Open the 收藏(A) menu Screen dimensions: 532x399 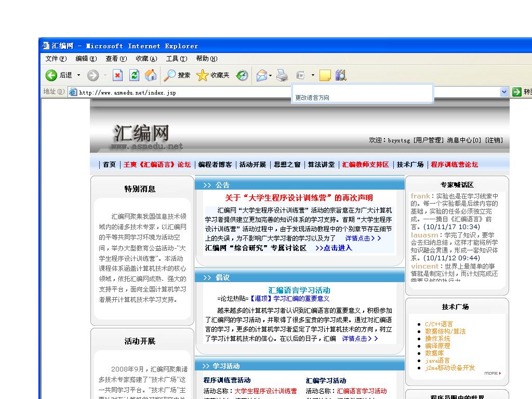146,59
